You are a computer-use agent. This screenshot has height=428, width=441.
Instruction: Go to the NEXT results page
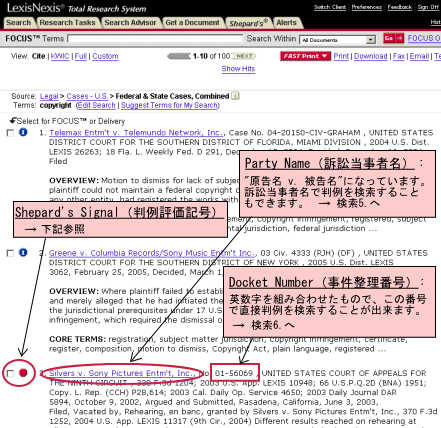[x=244, y=56]
